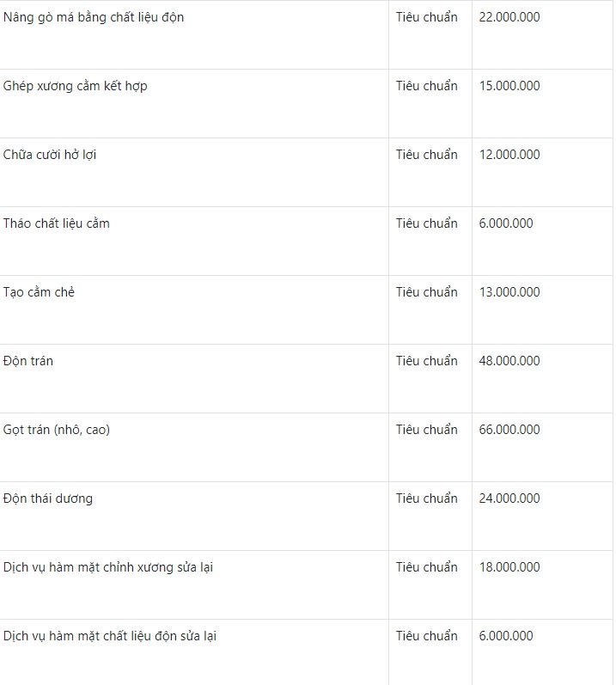
Task: Select the 18.000.000 price value
Action: point(509,567)
